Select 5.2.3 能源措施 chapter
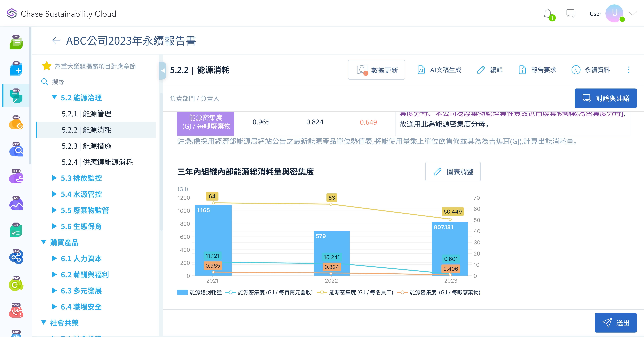This screenshot has height=337, width=644. [87, 146]
